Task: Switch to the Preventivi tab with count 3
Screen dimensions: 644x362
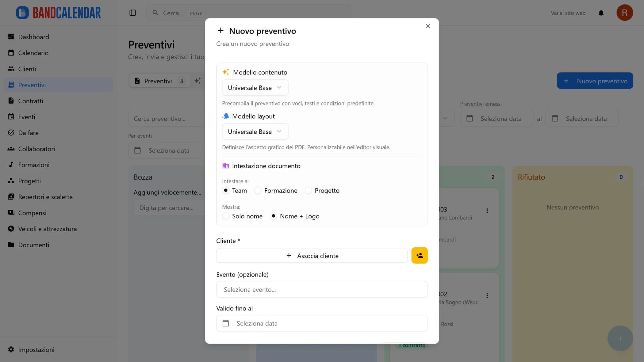Action: point(159,81)
